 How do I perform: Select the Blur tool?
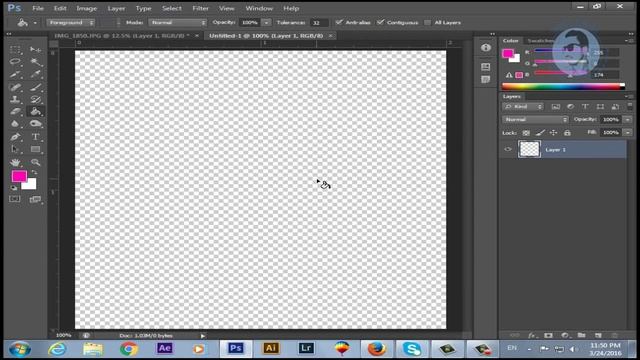point(16,124)
